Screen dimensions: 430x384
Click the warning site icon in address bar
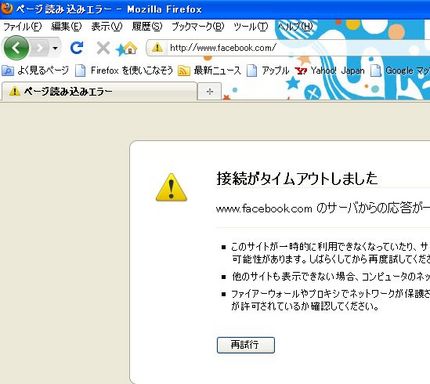157,48
